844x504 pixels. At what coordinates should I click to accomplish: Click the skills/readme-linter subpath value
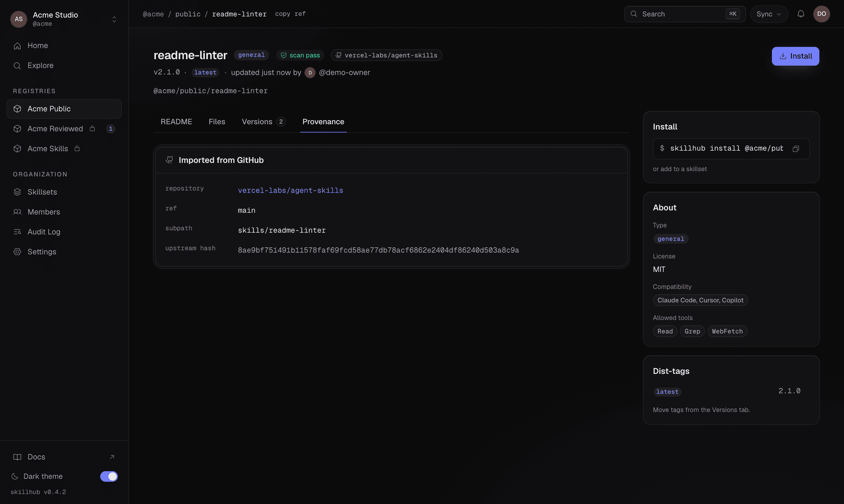click(x=282, y=230)
